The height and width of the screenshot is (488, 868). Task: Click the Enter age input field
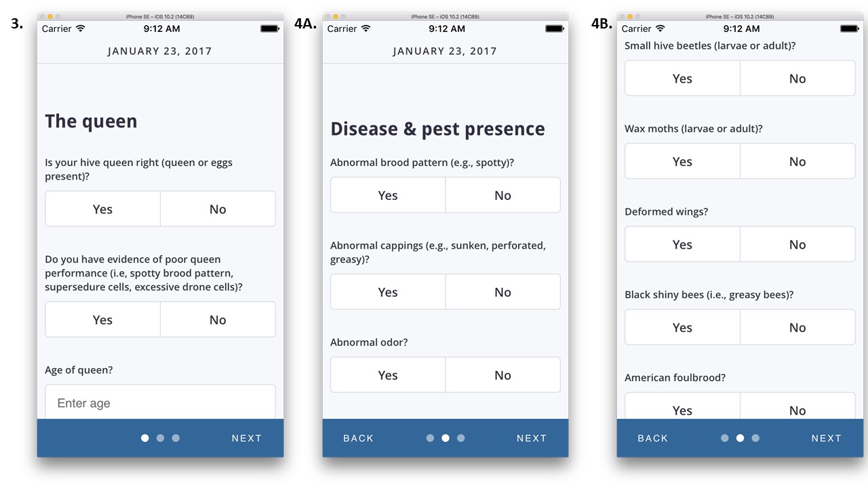tap(160, 403)
